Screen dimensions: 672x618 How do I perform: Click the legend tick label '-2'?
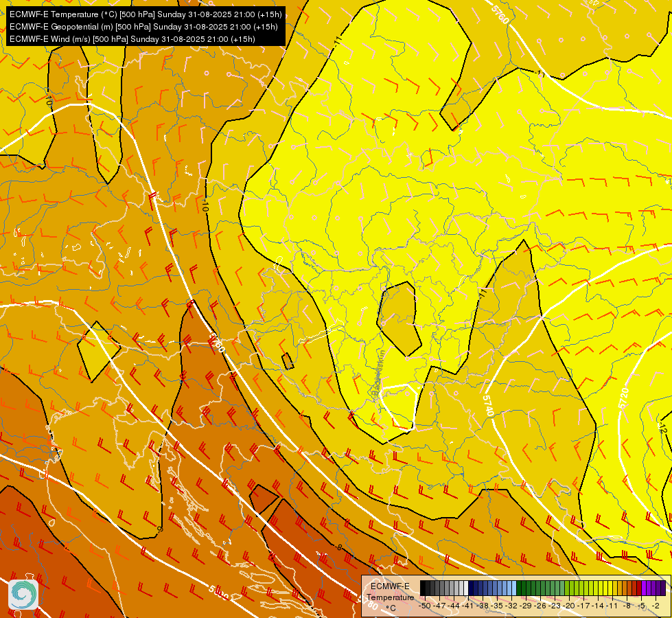(x=656, y=606)
